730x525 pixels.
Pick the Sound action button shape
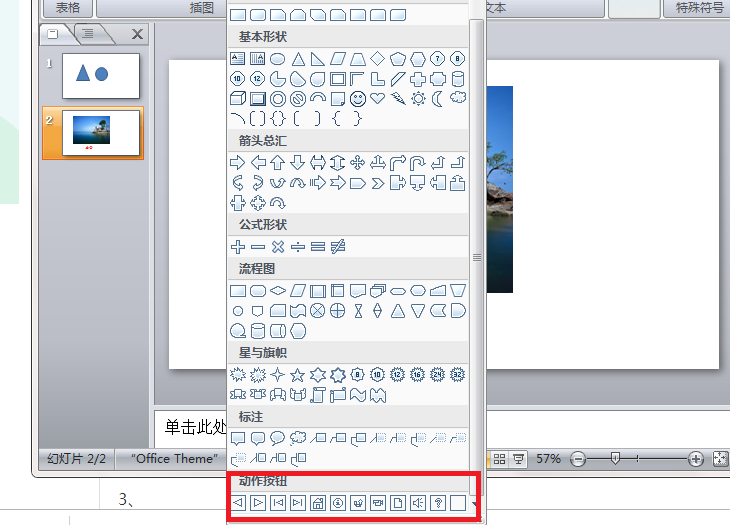(x=418, y=503)
